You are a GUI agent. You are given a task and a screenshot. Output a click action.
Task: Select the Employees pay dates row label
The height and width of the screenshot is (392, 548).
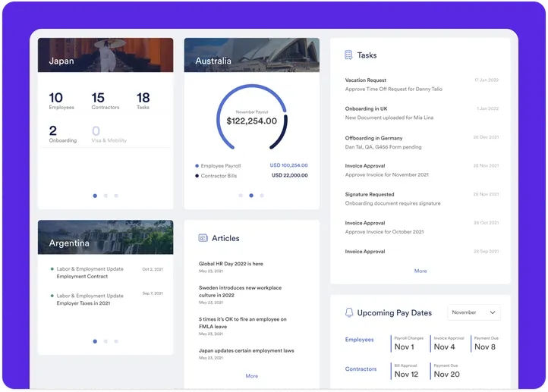tap(359, 340)
